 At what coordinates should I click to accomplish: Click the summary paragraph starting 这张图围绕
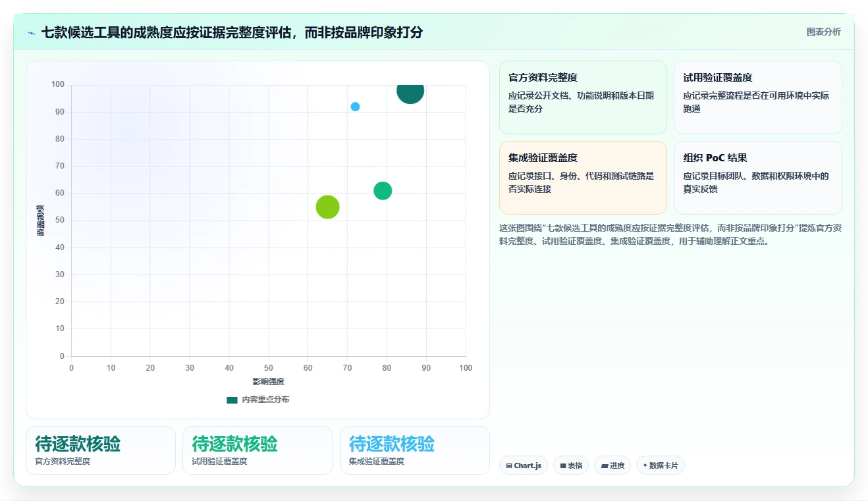[x=670, y=234]
